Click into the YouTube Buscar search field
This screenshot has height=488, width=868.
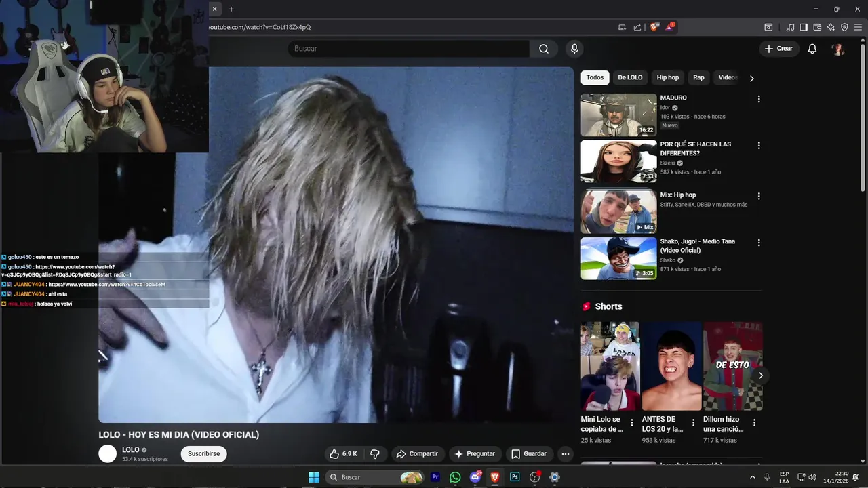tap(408, 49)
